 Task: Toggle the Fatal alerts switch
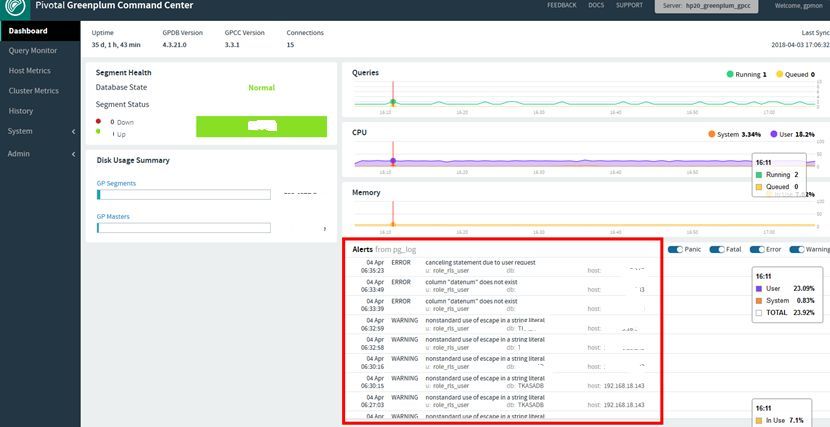point(717,249)
